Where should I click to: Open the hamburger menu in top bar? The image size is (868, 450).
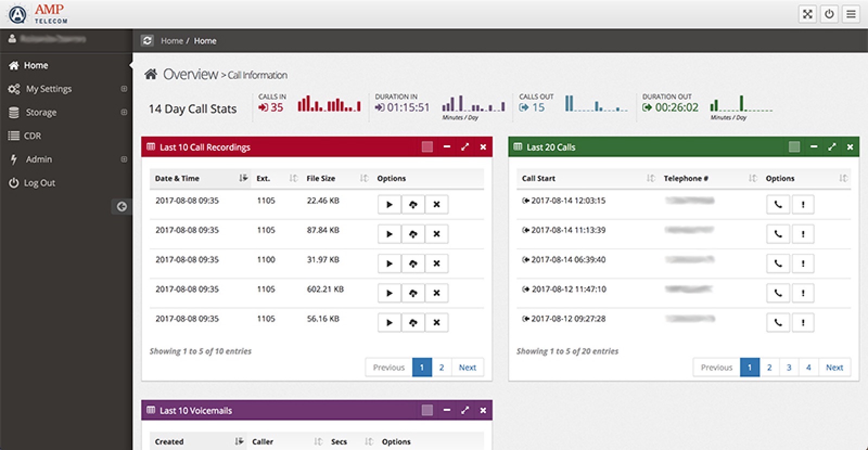pos(851,14)
